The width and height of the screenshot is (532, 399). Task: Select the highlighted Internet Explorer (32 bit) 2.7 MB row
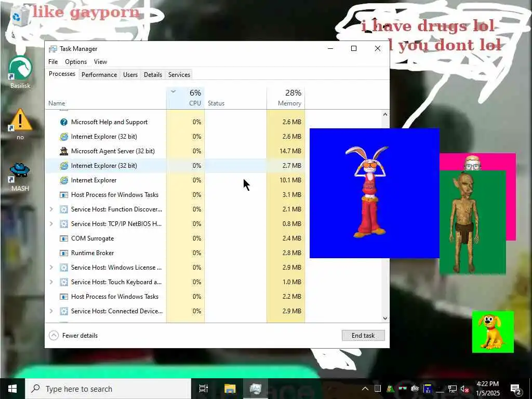click(x=175, y=166)
